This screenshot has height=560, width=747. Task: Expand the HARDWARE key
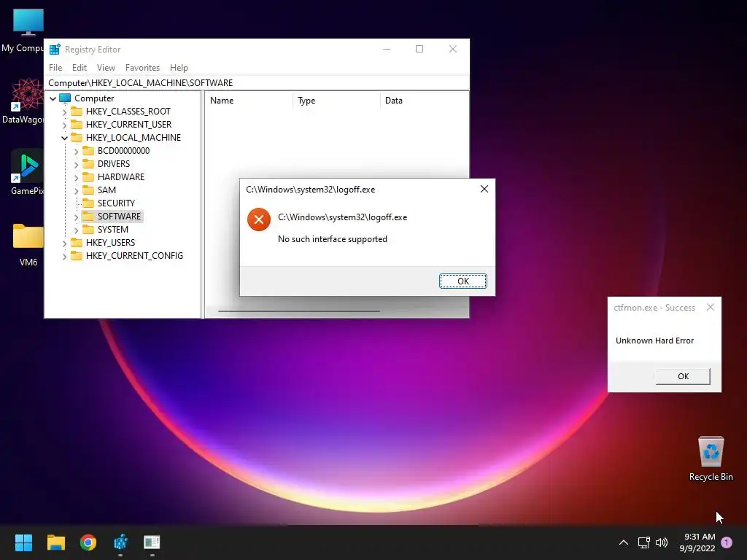pyautogui.click(x=76, y=177)
